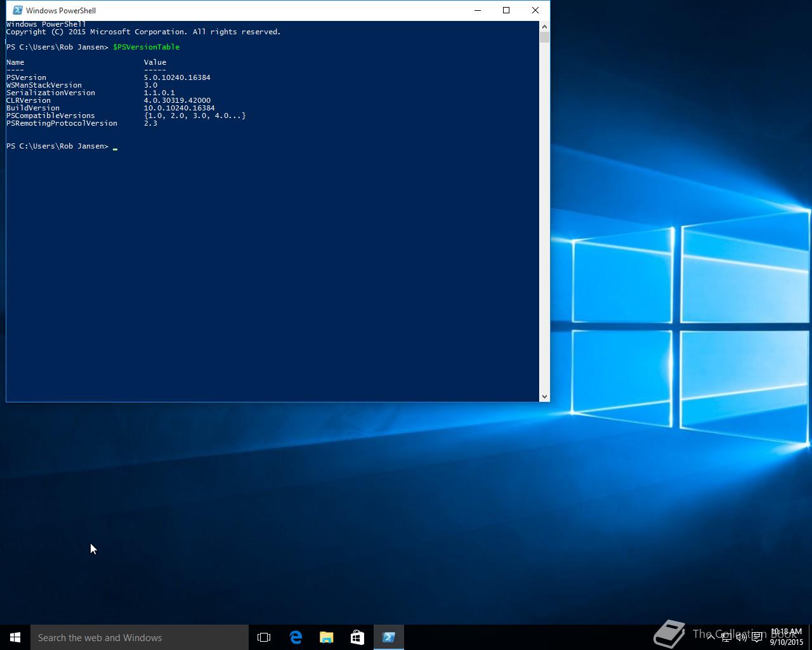Select the PowerShell taskbar icon
Viewport: 812px width, 650px height.
389,637
